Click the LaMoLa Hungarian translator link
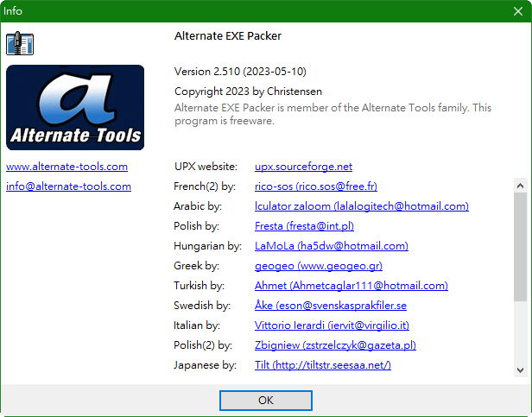The image size is (532, 417). 332,246
